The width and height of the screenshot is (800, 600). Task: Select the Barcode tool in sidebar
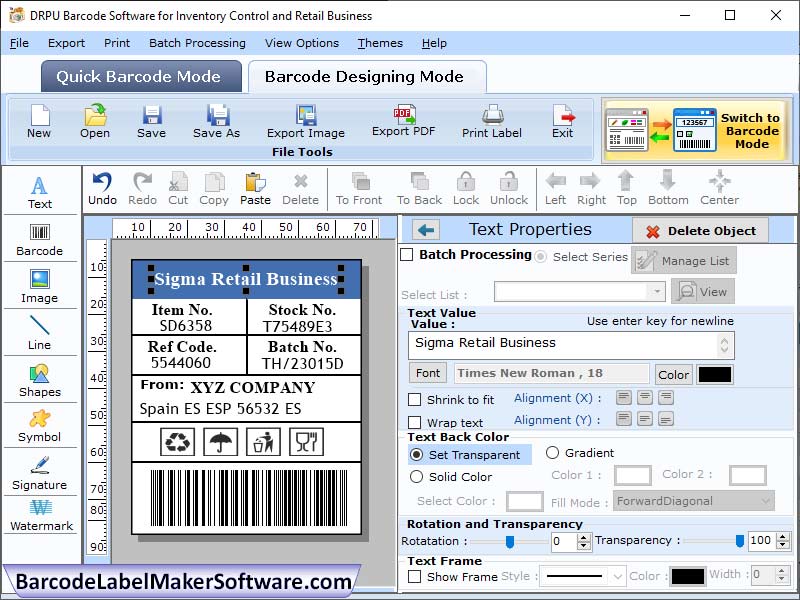pos(40,240)
